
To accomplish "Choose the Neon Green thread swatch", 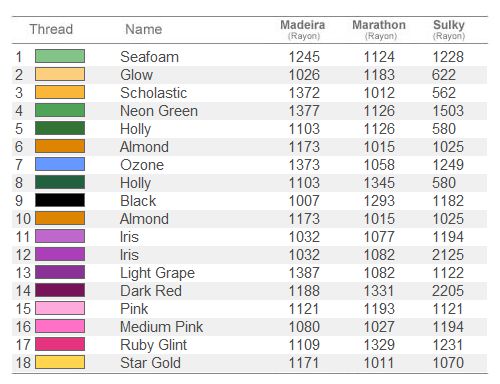I will tap(60, 110).
